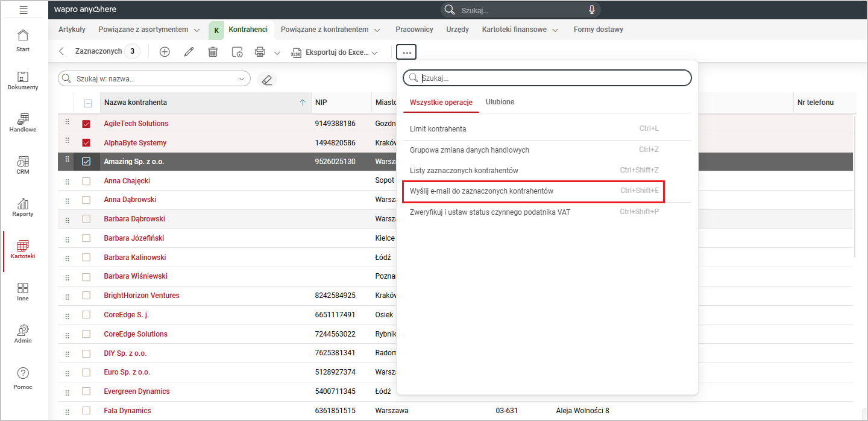Uncheck the AgileTech Solutions checkbox
868x421 pixels.
[x=86, y=124]
